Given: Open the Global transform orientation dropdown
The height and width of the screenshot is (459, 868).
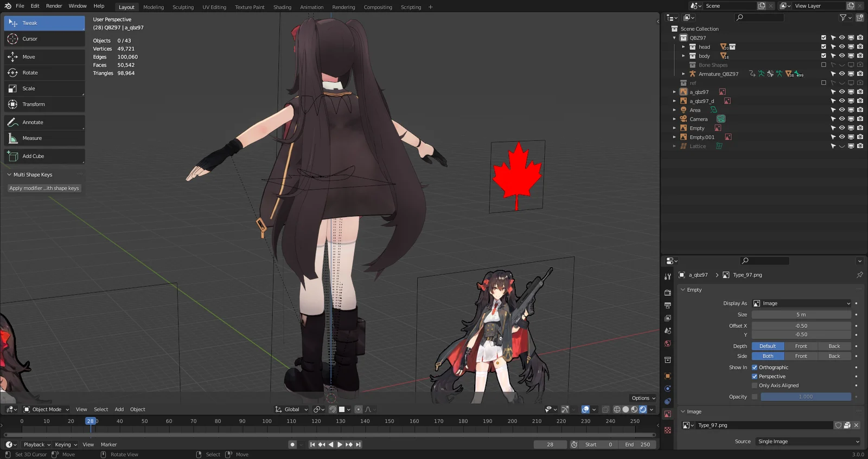Looking at the screenshot, I should click(x=291, y=410).
